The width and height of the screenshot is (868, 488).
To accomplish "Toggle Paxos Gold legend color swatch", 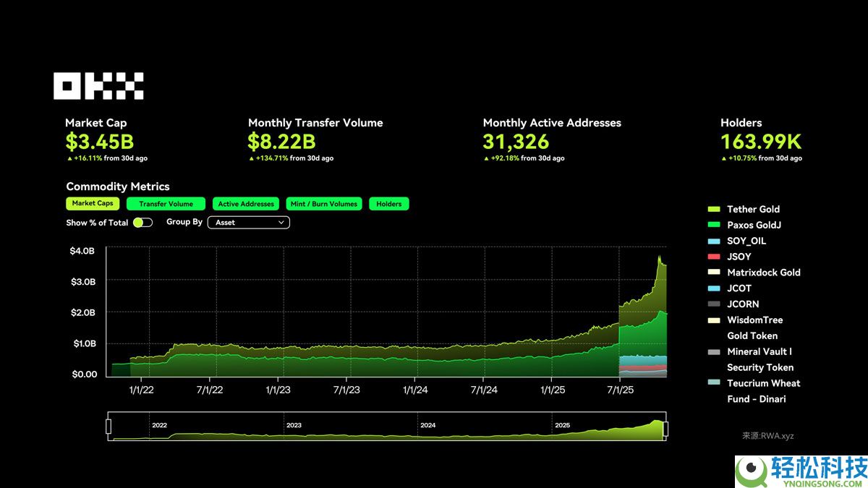I will [714, 226].
